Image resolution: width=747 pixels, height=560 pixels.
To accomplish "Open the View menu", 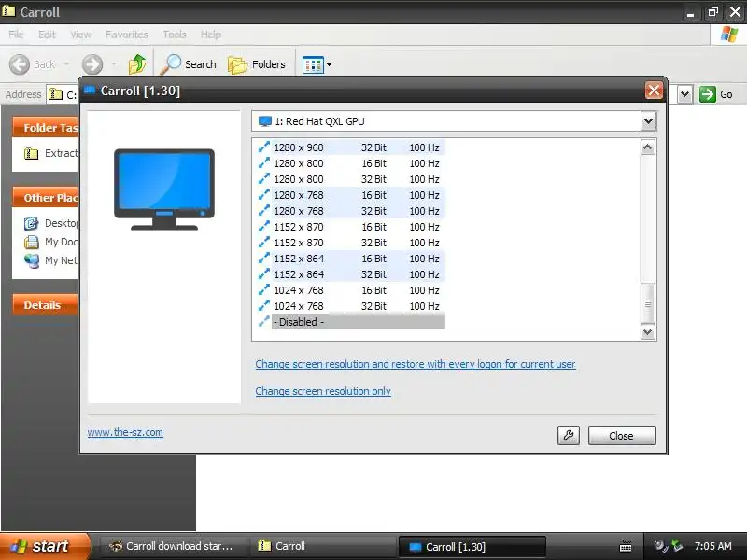I will click(x=80, y=35).
